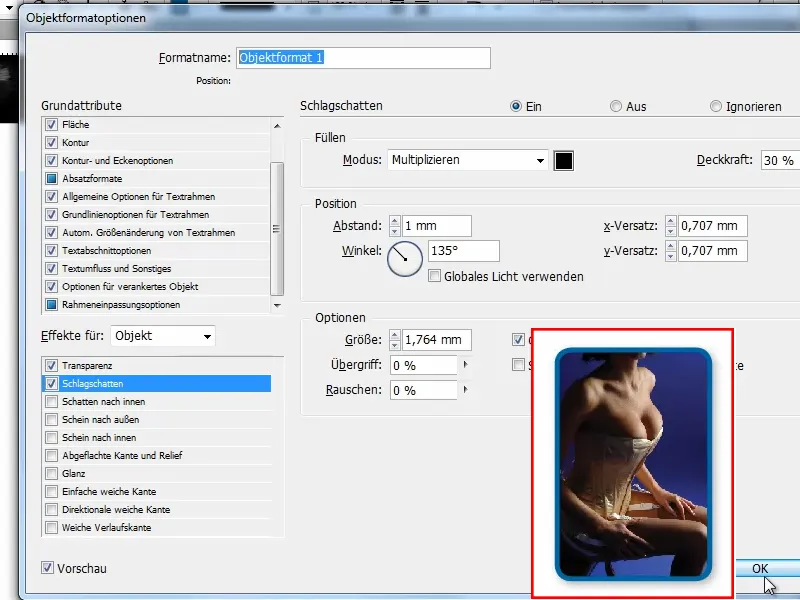Toggle the Schlagschatten effect checkbox
The image size is (800, 600).
51,383
